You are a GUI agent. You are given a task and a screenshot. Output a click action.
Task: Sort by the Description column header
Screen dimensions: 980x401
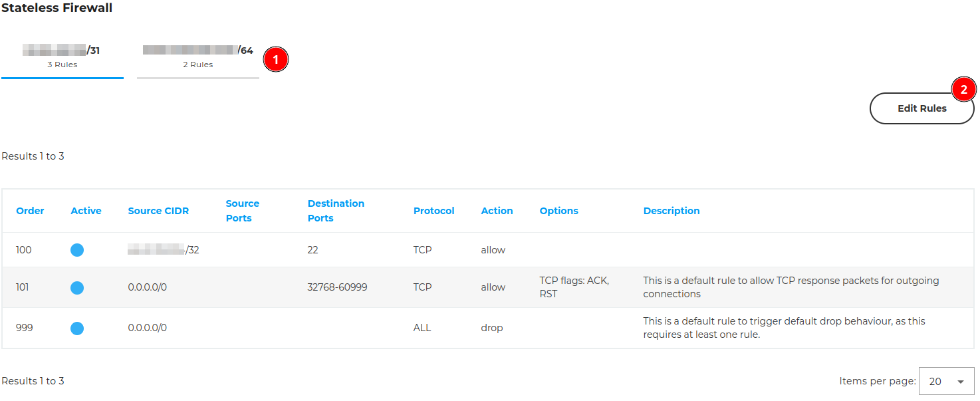672,211
